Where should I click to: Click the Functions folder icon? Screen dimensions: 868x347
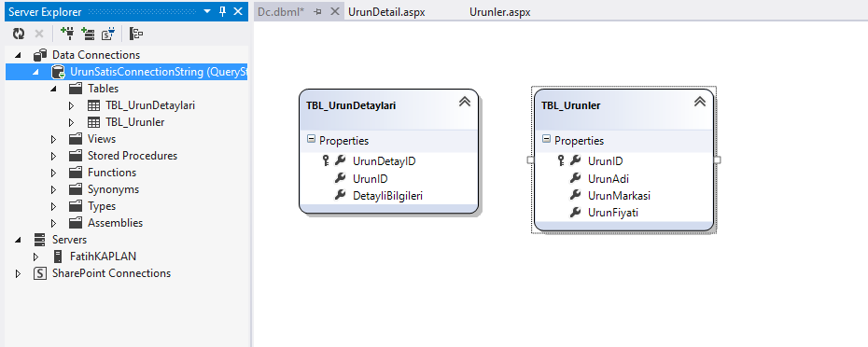pos(76,173)
